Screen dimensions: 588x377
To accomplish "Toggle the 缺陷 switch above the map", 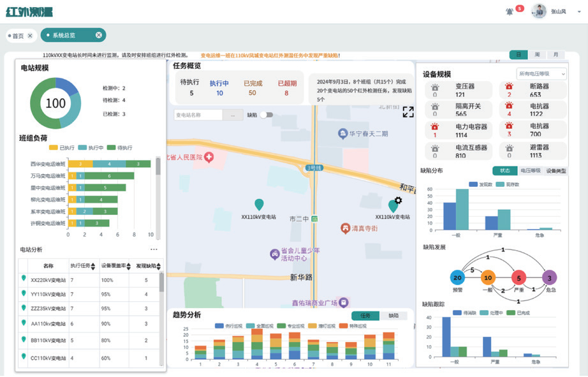I will (266, 115).
